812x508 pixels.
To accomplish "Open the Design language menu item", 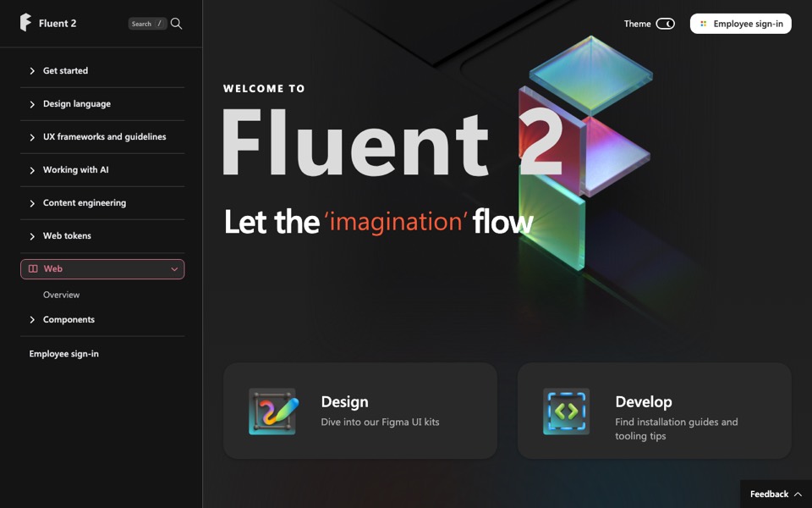I will (x=77, y=103).
